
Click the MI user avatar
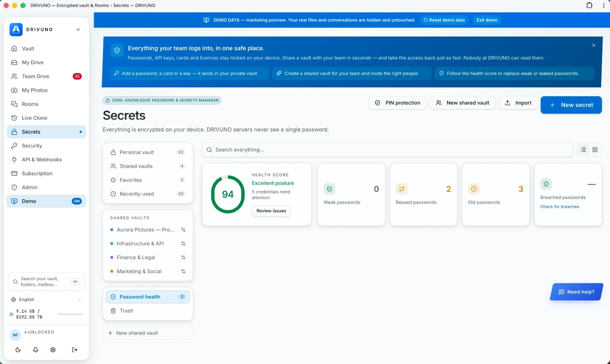(x=15, y=335)
